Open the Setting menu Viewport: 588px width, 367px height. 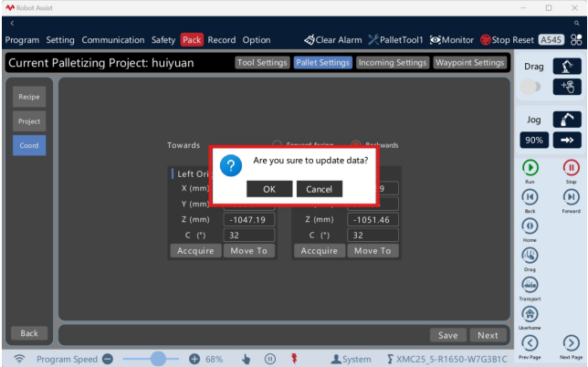60,40
